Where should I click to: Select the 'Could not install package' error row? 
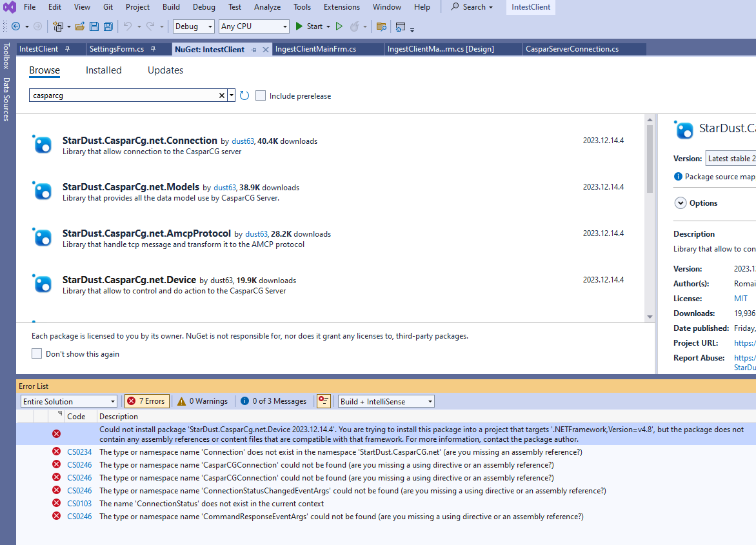[386, 434]
